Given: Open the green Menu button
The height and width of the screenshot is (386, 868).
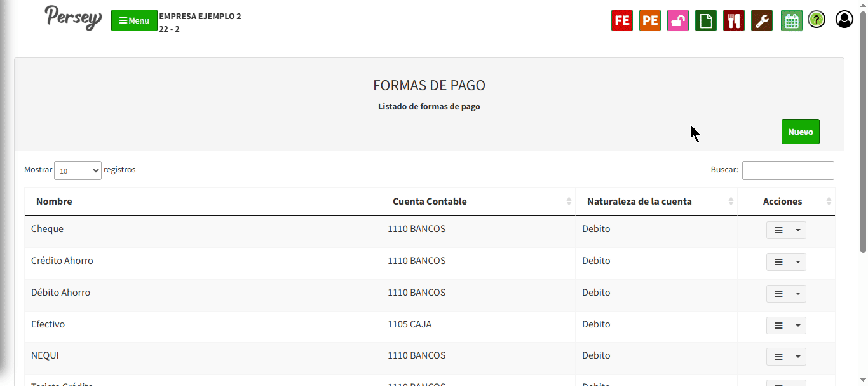Looking at the screenshot, I should [x=134, y=20].
